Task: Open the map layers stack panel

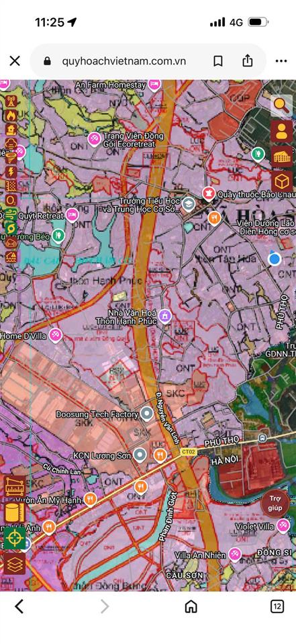Action: click(x=15, y=563)
